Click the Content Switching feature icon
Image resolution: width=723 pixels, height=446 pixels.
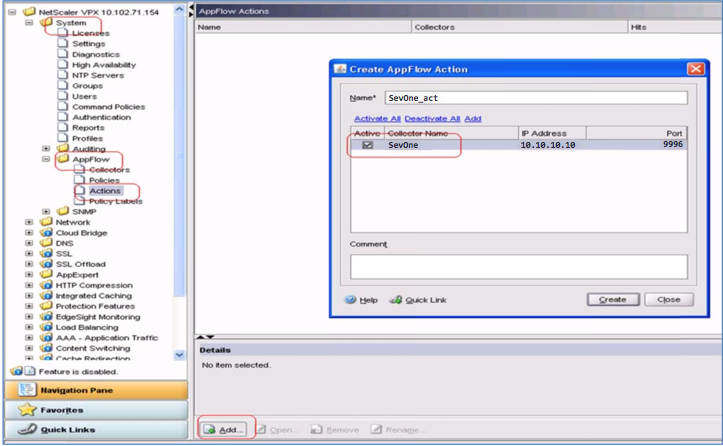click(46, 348)
